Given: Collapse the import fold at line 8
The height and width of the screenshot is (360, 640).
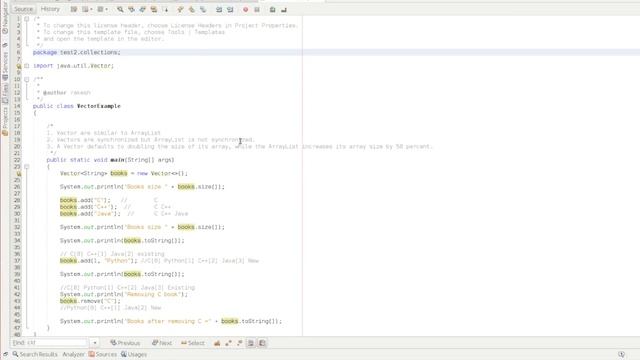Looking at the screenshot, I should 27,66.
